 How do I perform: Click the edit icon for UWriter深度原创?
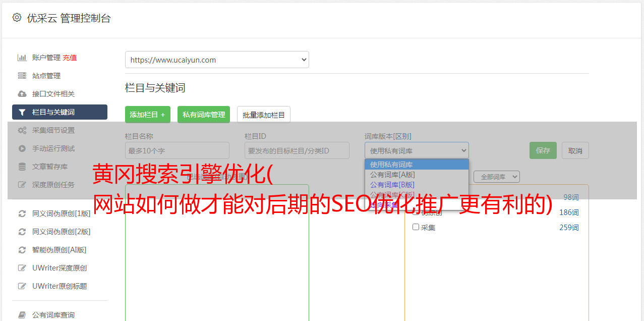(22, 268)
